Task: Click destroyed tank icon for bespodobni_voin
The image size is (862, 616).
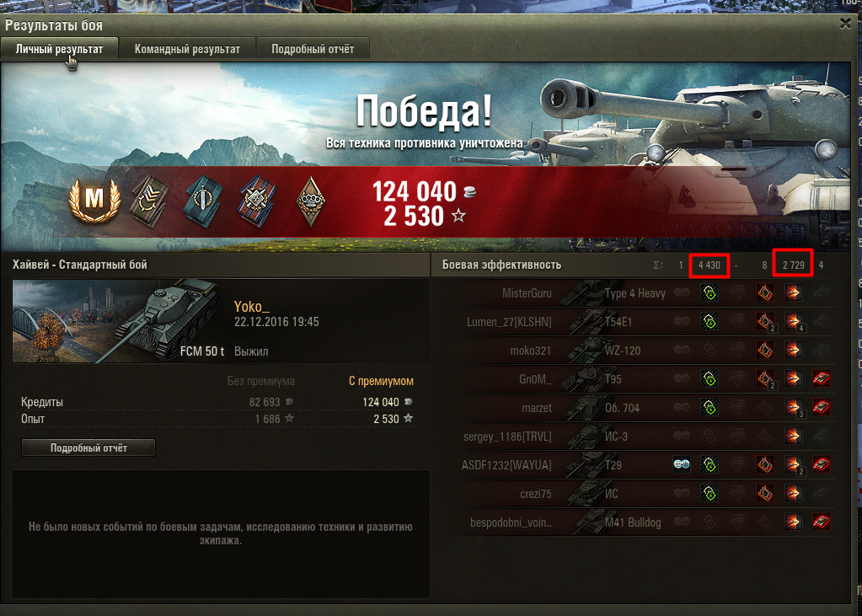Action: [x=822, y=522]
